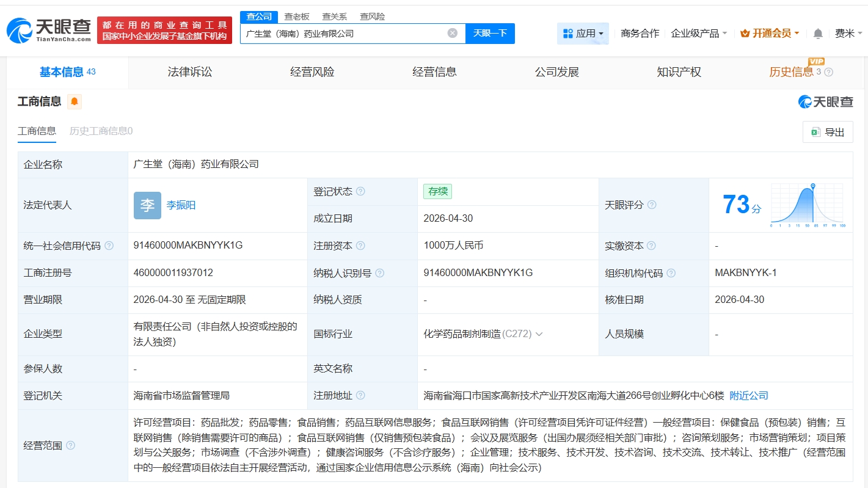868x488 pixels.
Task: Click help icon next to 登记状态
Action: tap(360, 192)
